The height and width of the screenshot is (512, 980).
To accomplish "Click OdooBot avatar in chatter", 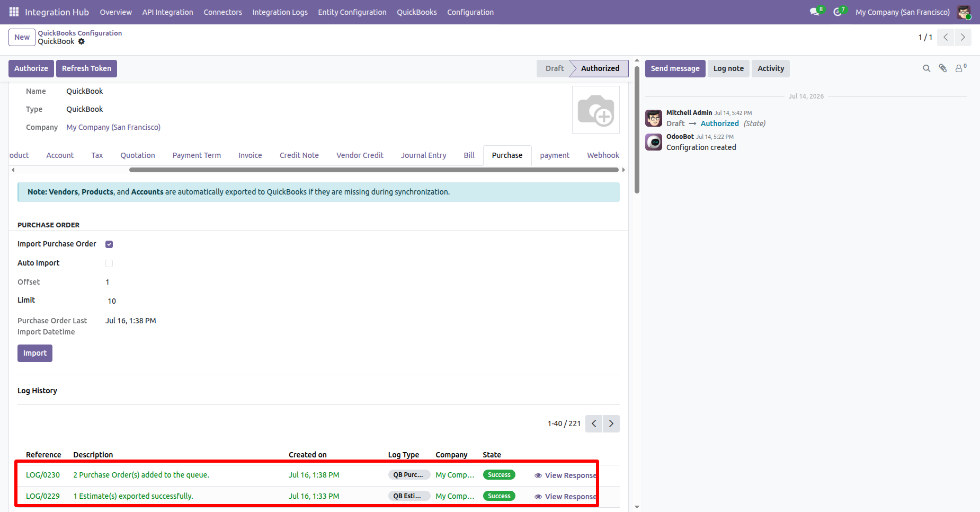I will (x=654, y=142).
